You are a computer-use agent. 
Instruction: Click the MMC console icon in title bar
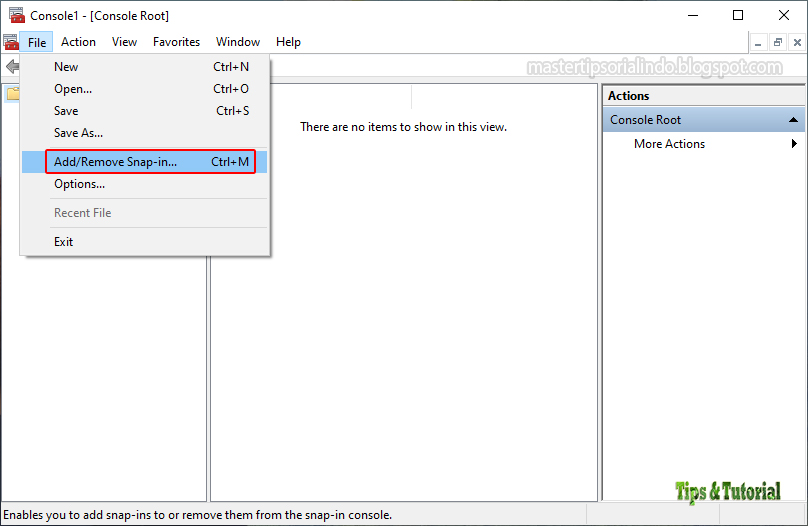(x=16, y=15)
